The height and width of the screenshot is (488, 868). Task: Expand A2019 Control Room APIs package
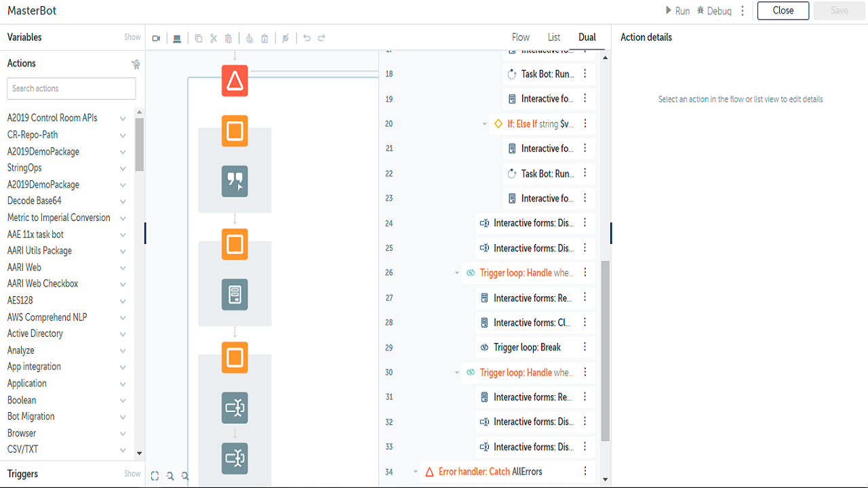(x=123, y=118)
